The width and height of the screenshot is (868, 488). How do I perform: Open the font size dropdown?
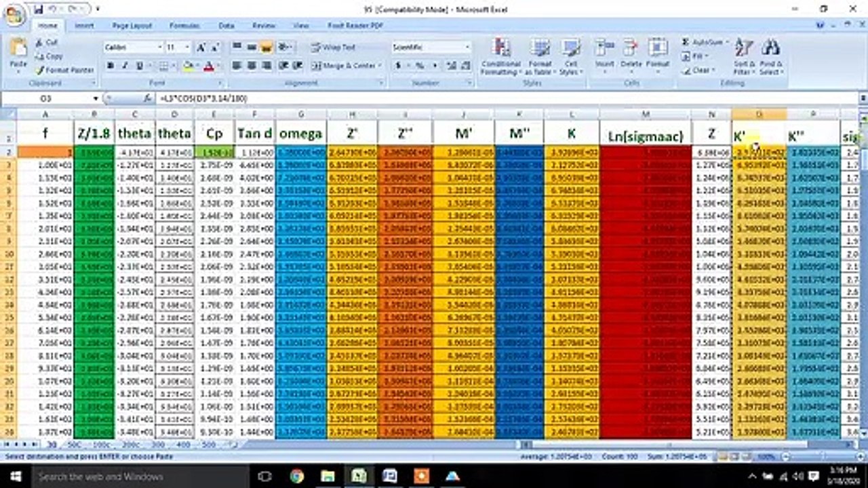[x=188, y=47]
